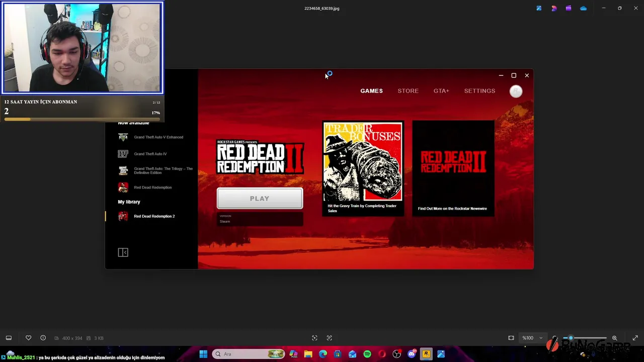Select Red Dead Redemption 2 in My library

[x=154, y=216]
